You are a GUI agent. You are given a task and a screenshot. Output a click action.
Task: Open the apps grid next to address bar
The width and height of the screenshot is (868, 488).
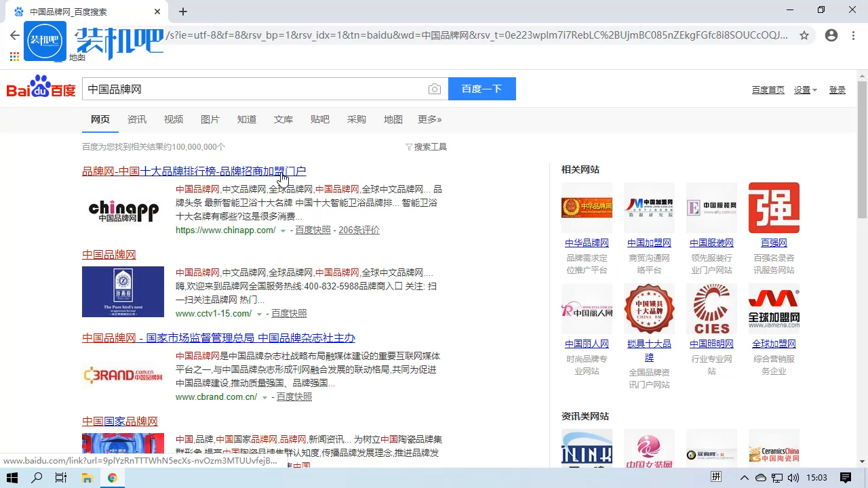tap(14, 56)
